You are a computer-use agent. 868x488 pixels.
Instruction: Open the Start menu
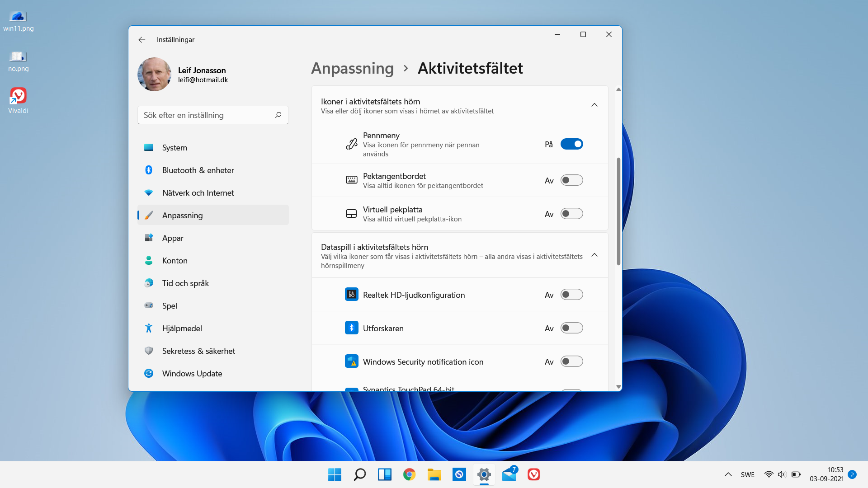coord(334,474)
